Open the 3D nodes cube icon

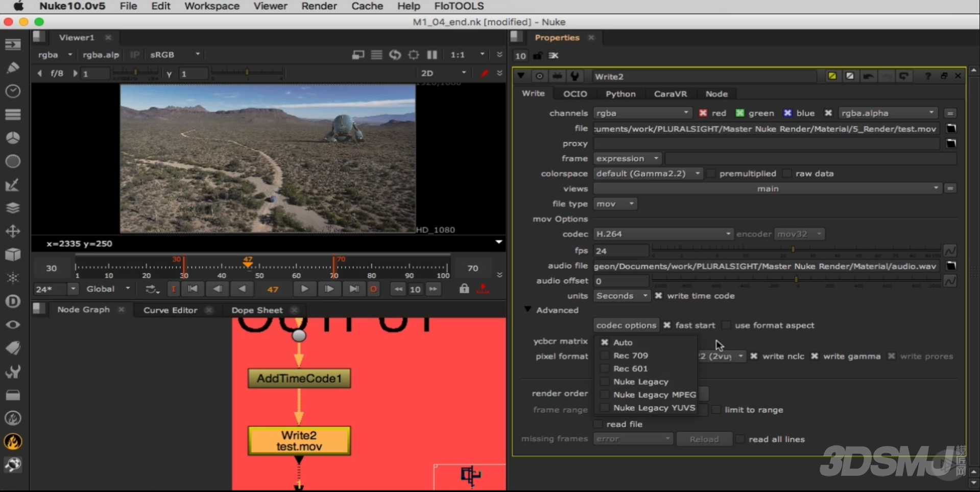13,254
